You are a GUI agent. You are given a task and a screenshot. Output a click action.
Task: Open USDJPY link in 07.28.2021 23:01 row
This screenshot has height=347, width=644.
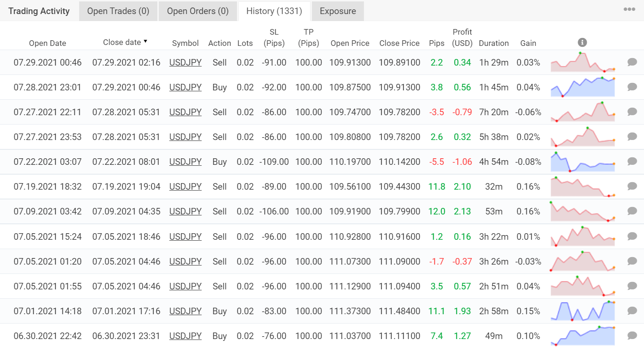[185, 87]
